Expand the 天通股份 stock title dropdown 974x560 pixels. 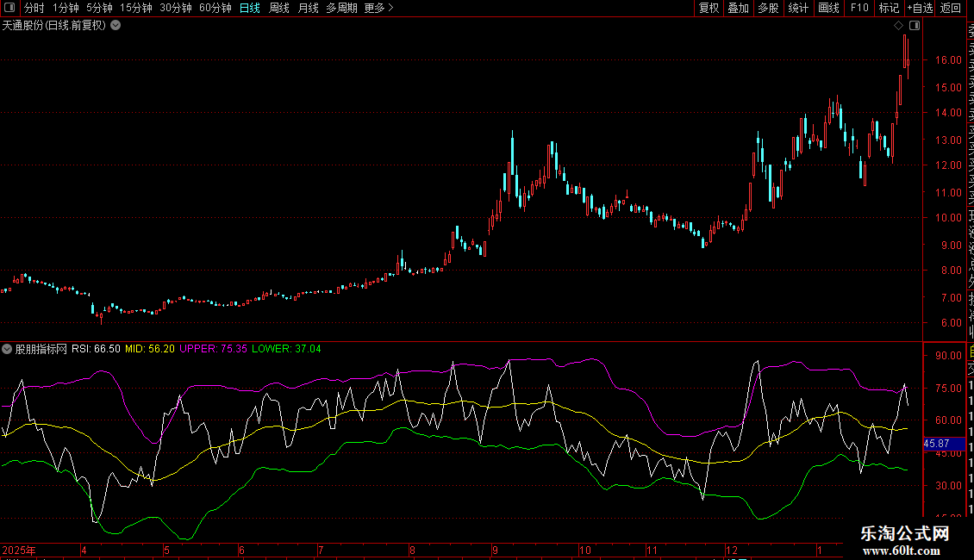[116, 26]
